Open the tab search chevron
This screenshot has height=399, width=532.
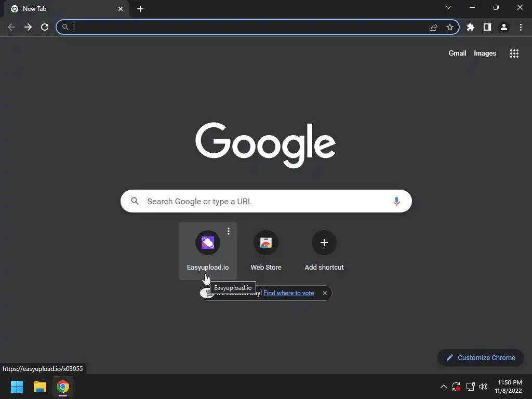point(448,7)
